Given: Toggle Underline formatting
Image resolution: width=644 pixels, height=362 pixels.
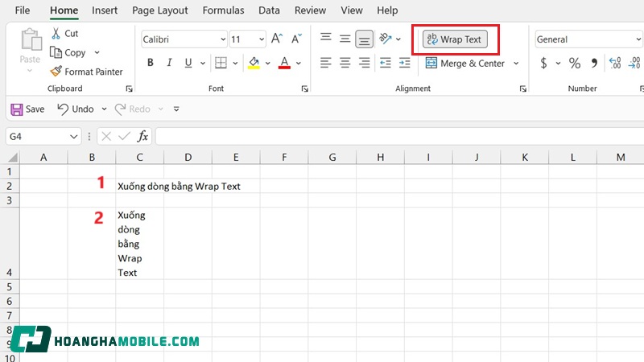Looking at the screenshot, I should coord(188,63).
